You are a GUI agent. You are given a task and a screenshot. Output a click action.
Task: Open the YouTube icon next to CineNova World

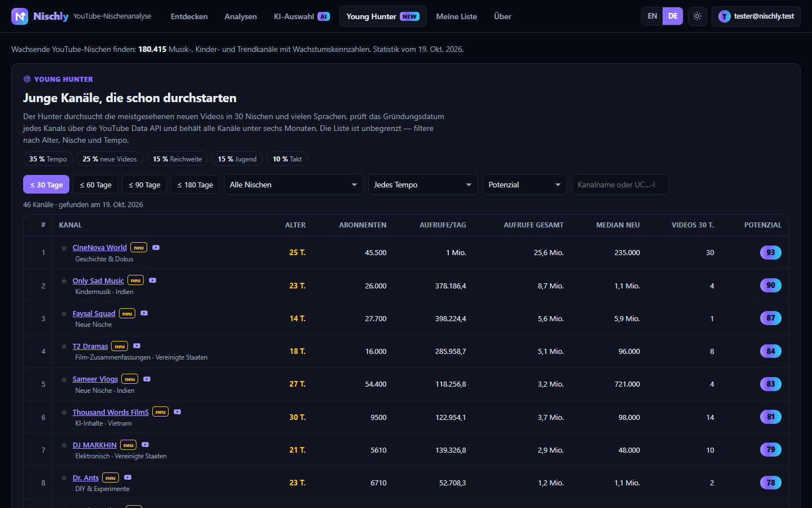(156, 247)
